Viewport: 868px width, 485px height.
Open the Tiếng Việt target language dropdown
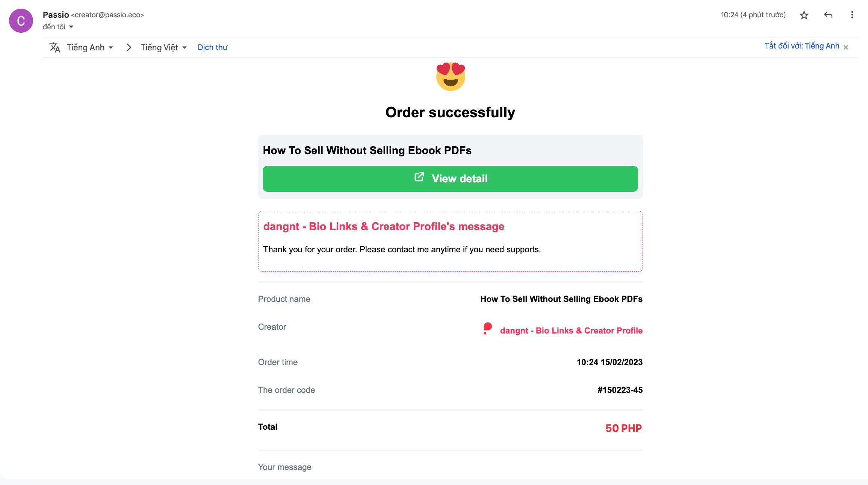click(x=164, y=47)
